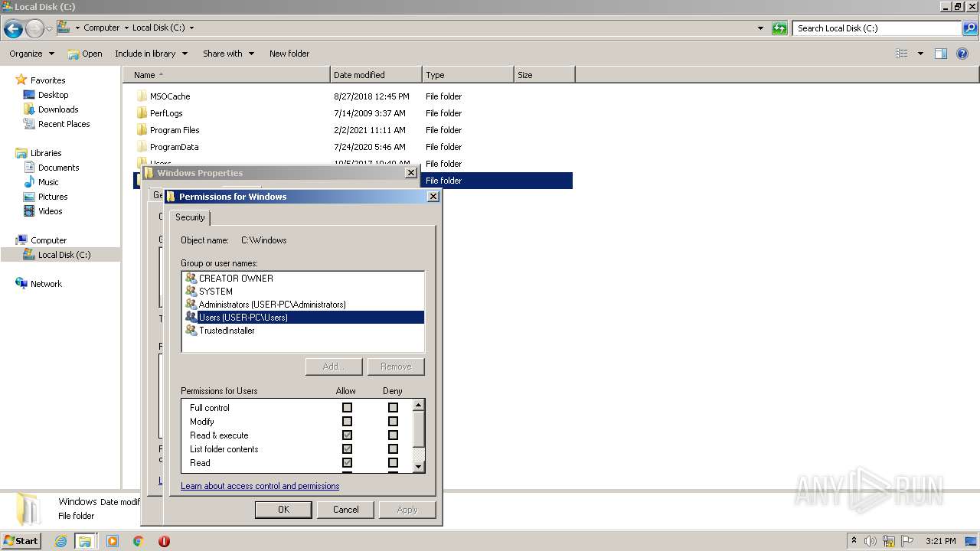Click the Security tab
Viewport: 980px width, 551px height.
pyautogui.click(x=190, y=217)
